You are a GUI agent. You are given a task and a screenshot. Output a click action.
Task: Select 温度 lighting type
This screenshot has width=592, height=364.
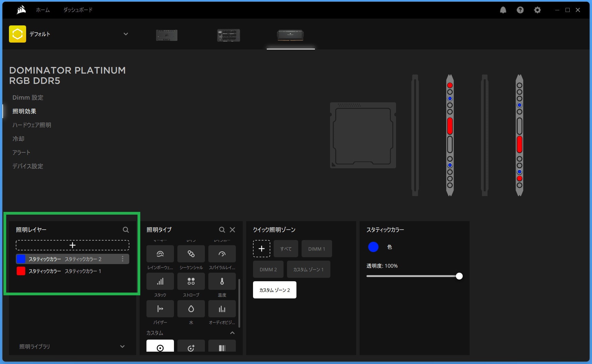222,281
